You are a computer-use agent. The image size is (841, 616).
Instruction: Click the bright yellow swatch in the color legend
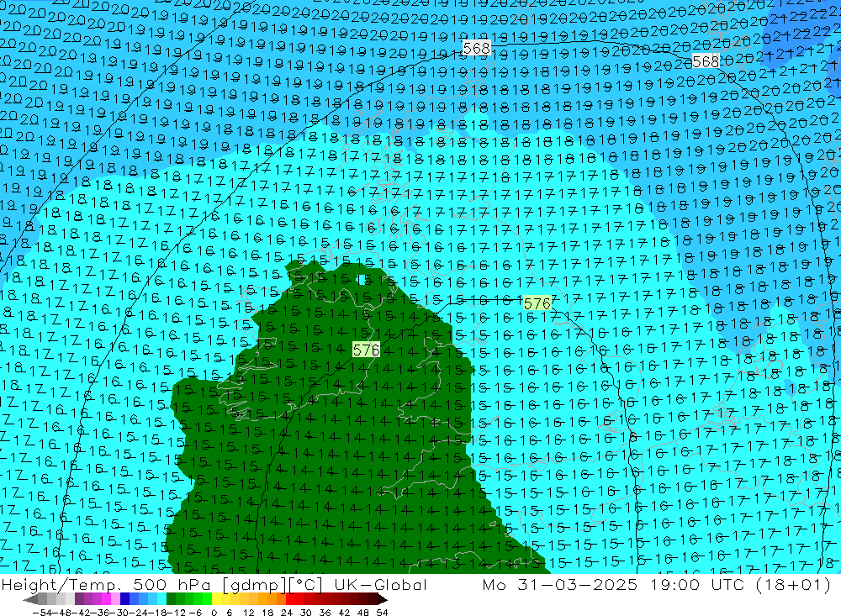click(x=216, y=599)
